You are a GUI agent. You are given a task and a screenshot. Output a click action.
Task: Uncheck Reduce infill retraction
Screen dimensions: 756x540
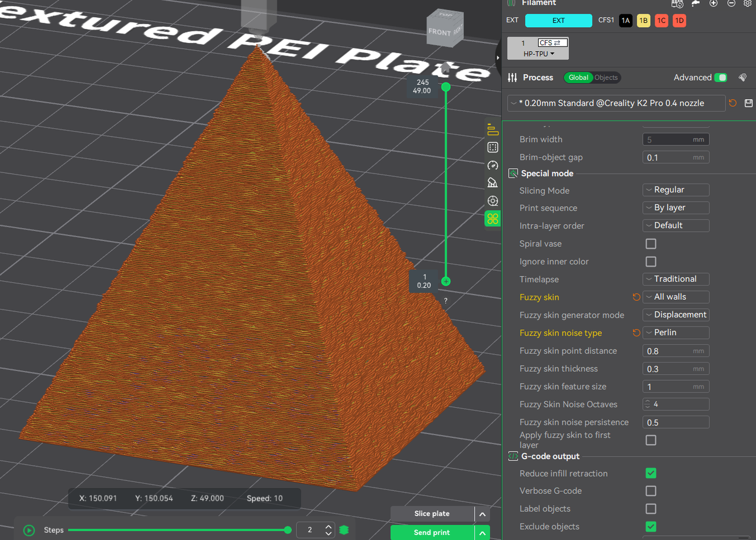[x=650, y=473]
